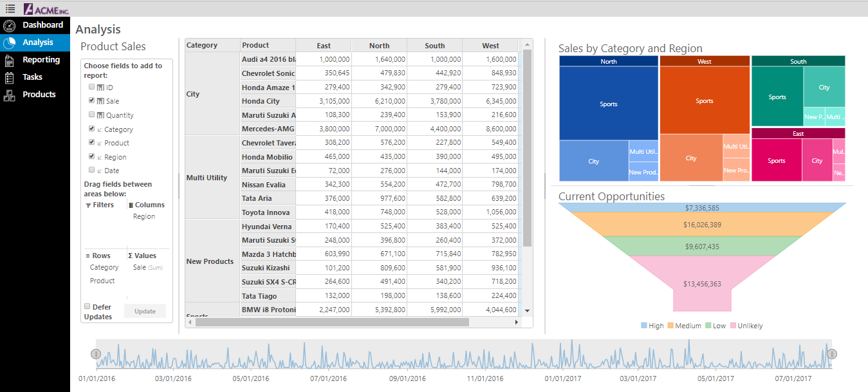Toggle the Product field checkbox

(x=91, y=142)
